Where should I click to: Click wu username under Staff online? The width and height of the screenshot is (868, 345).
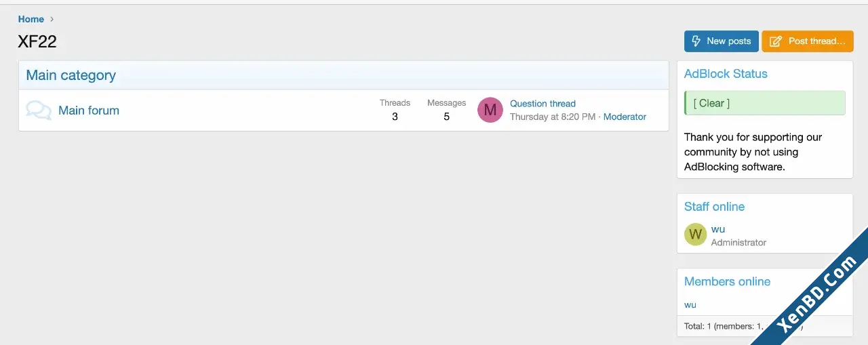click(718, 229)
